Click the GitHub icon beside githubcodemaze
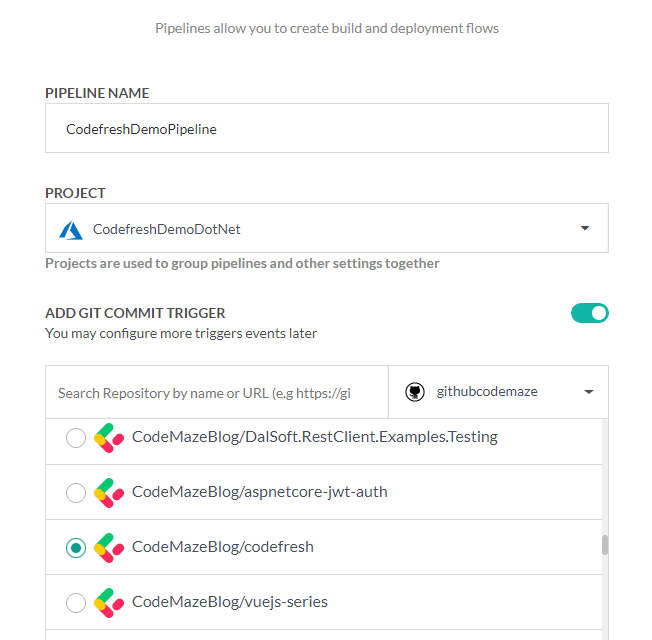This screenshot has height=640, width=652. coord(415,392)
